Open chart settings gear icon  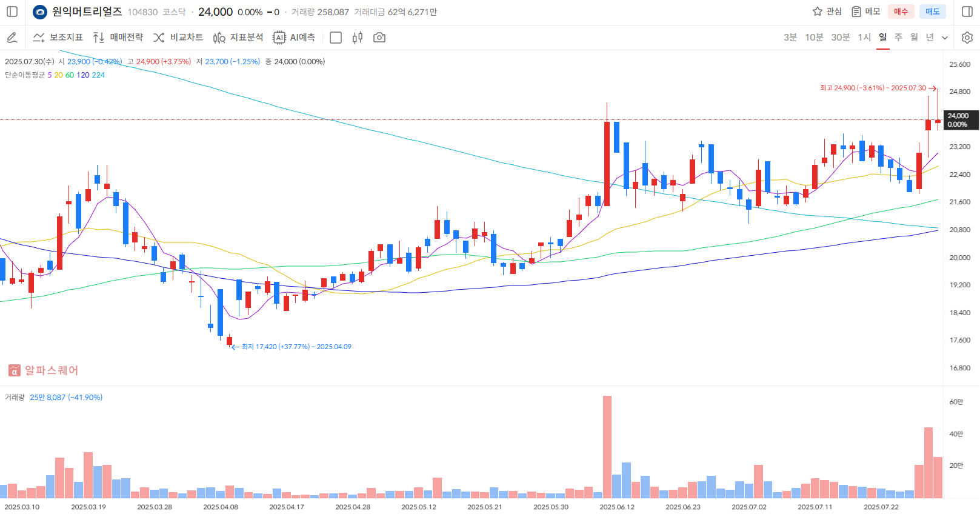point(967,38)
